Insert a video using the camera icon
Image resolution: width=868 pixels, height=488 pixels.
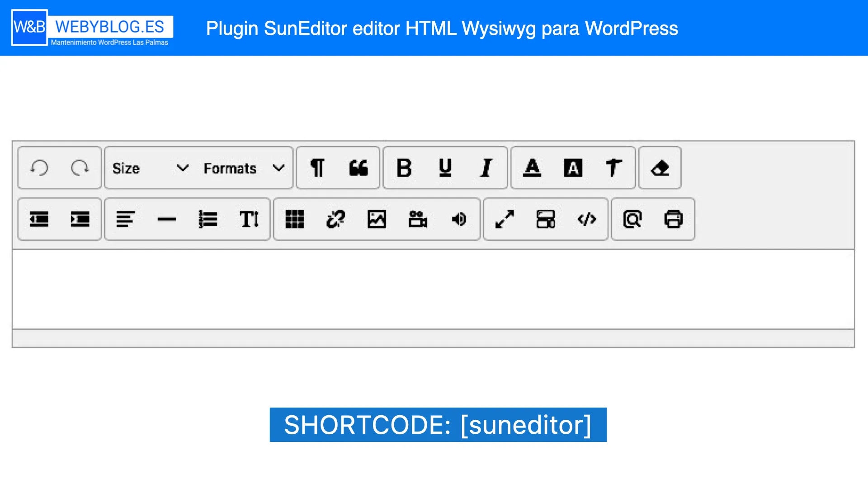pyautogui.click(x=417, y=220)
